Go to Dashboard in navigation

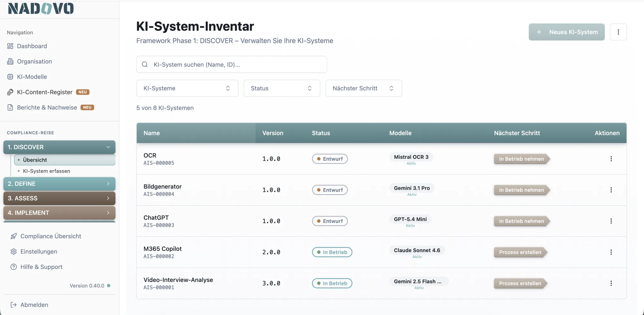(32, 46)
